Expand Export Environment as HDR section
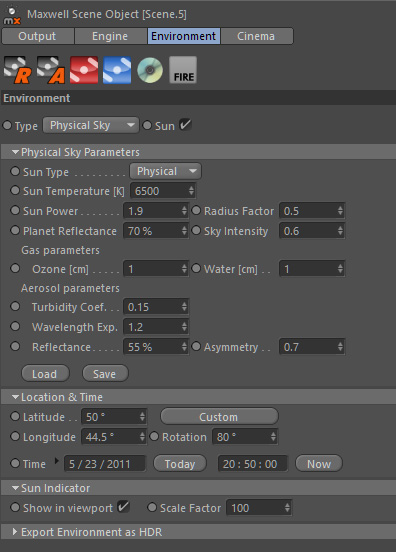The image size is (396, 552). (x=15, y=532)
